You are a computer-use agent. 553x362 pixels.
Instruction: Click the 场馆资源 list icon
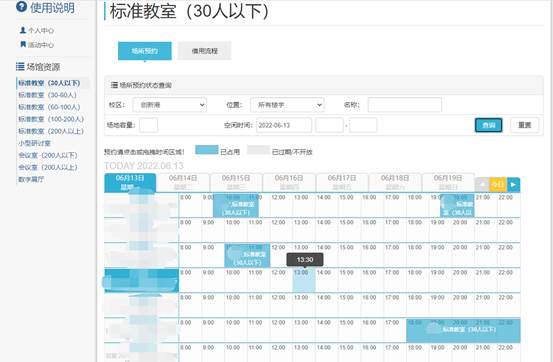pyautogui.click(x=20, y=66)
